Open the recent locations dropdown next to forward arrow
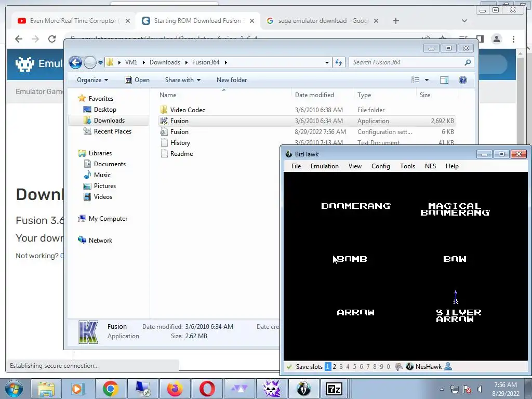532x399 pixels. [100, 63]
